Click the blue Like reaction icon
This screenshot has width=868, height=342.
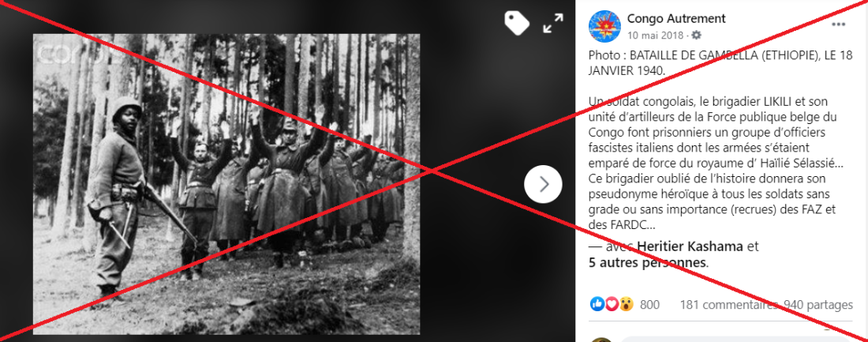tap(597, 304)
